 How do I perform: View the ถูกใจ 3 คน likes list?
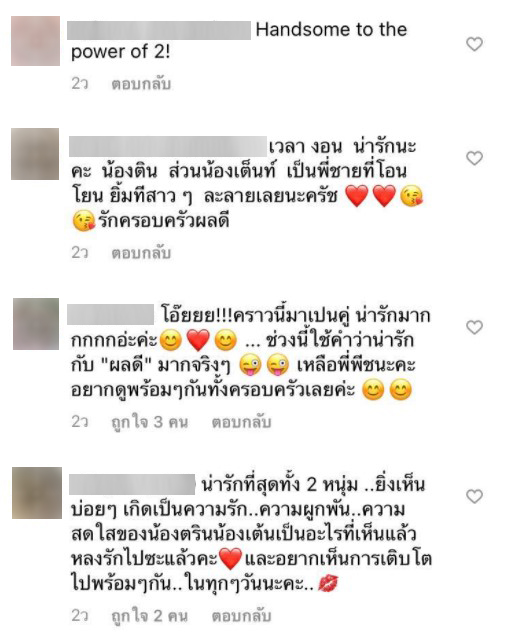pos(150,422)
